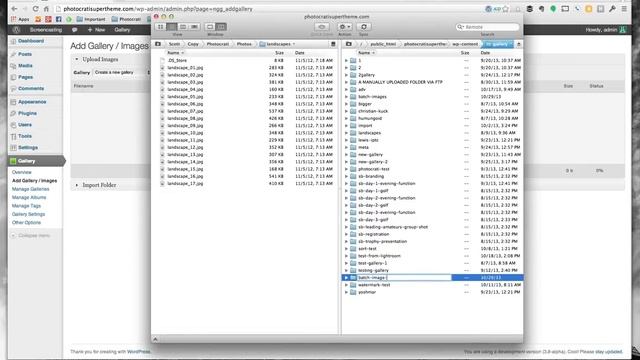The width and height of the screenshot is (640, 360).
Task: Open the Action gear menu
Action: 344,27
